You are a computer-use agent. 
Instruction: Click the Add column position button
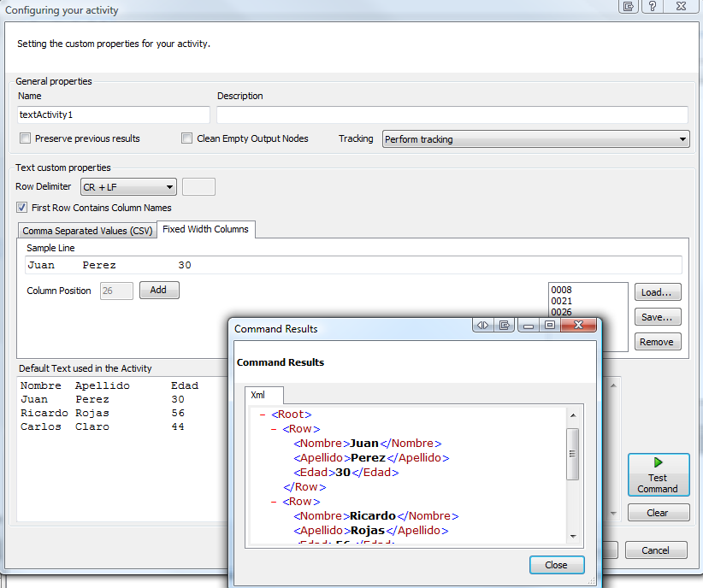click(159, 290)
